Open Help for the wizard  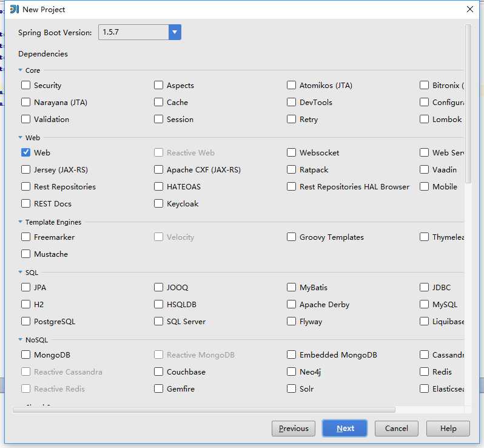coord(448,428)
